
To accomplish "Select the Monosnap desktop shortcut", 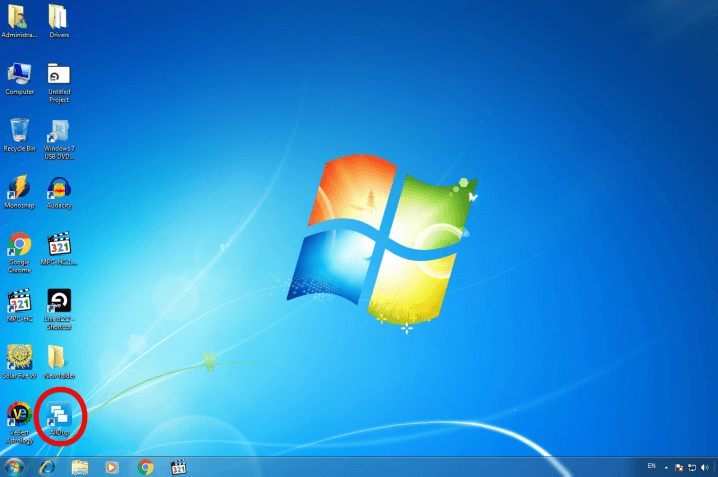I will click(19, 192).
